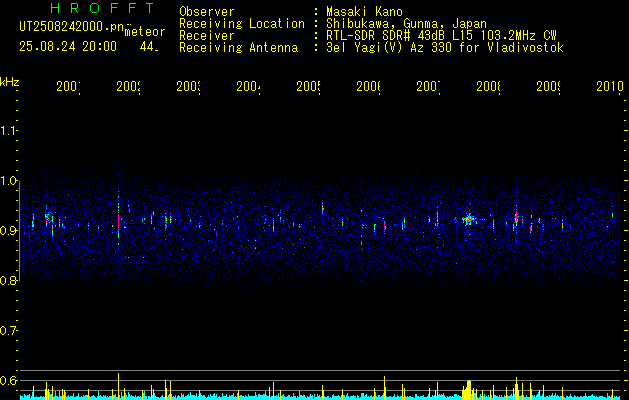Image resolution: width=629 pixels, height=400 pixels.
Task: Click the bright echo cluster below 2008 label
Action: point(468,219)
